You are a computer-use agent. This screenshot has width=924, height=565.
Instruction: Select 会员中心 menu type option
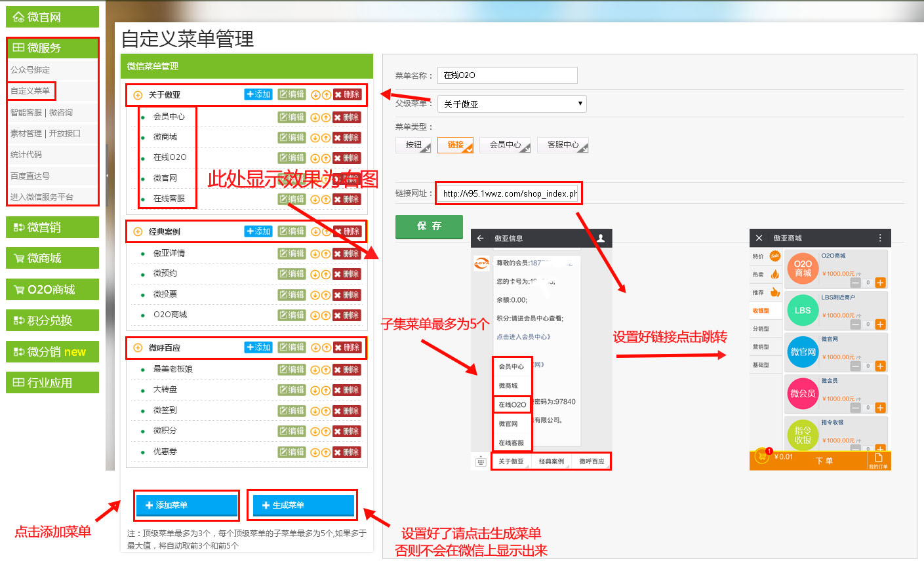(506, 145)
